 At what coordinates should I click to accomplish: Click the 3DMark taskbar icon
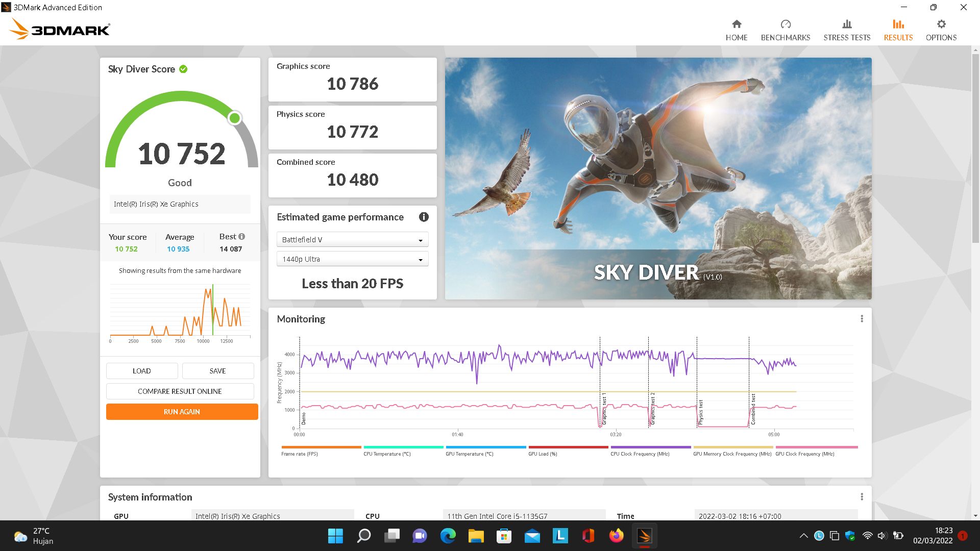(644, 536)
